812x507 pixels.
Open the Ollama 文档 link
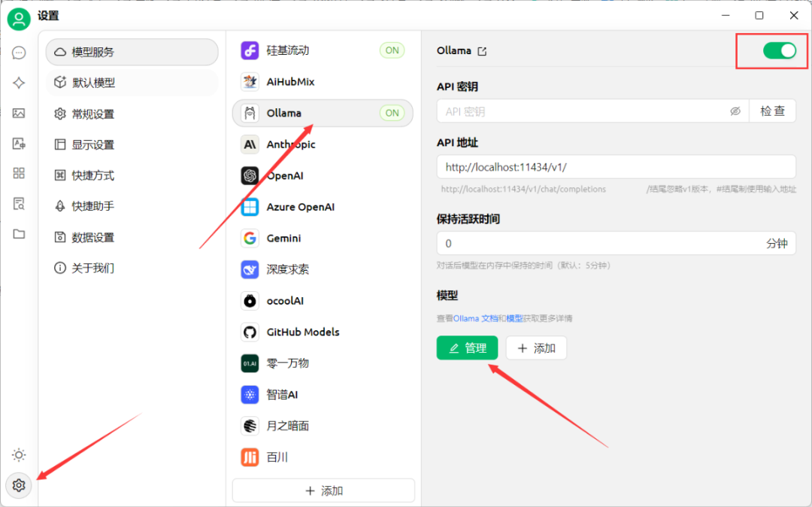pyautogui.click(x=475, y=318)
